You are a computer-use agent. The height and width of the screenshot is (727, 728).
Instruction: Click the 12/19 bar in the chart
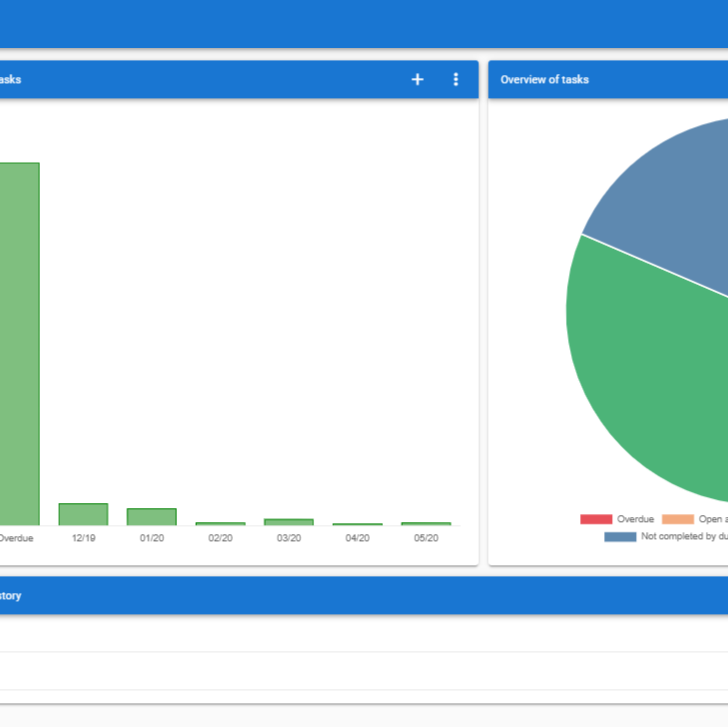tap(84, 514)
